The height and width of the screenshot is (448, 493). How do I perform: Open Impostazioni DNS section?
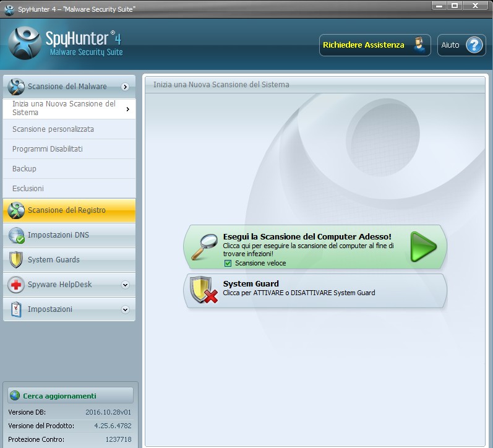[x=69, y=235]
